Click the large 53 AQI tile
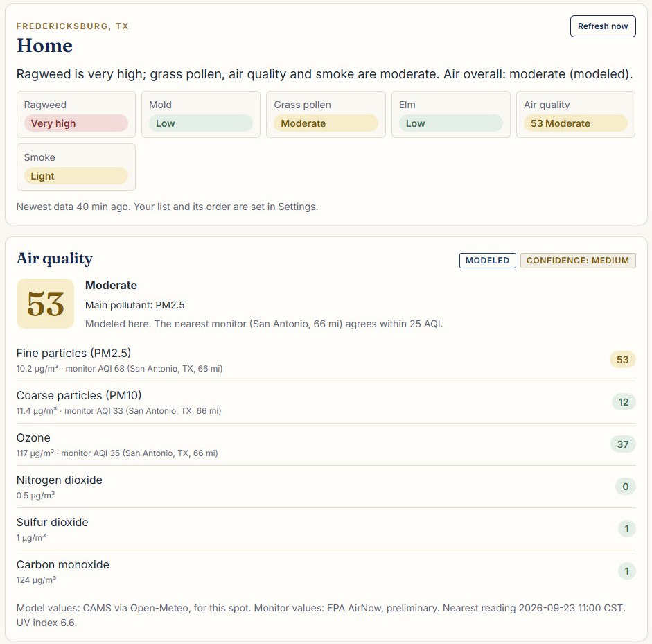 45,304
